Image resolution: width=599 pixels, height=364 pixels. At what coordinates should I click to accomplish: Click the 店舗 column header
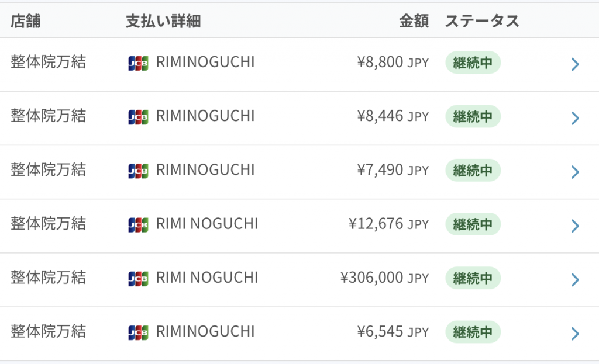[25, 21]
